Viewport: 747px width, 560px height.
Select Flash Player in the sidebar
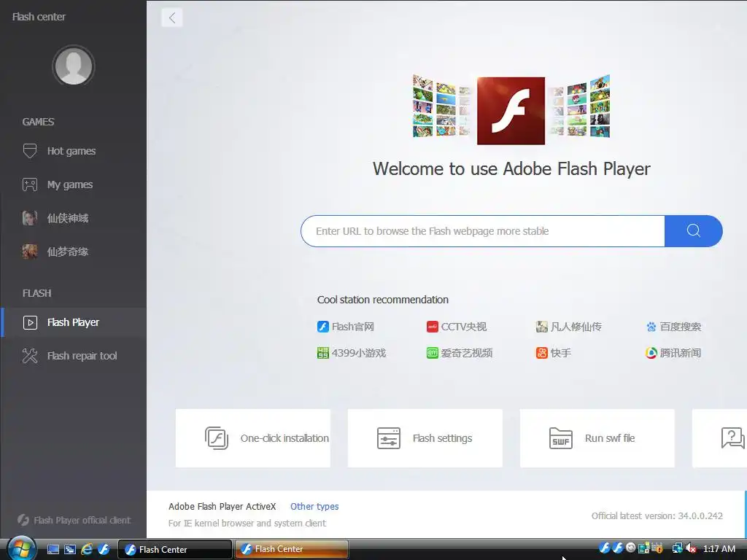[74, 322]
